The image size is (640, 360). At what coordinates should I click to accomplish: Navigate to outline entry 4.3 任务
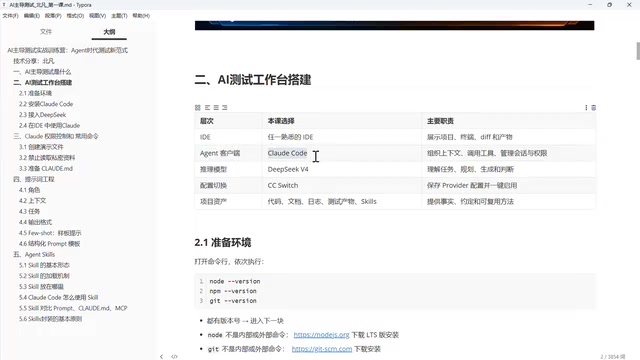(29, 211)
